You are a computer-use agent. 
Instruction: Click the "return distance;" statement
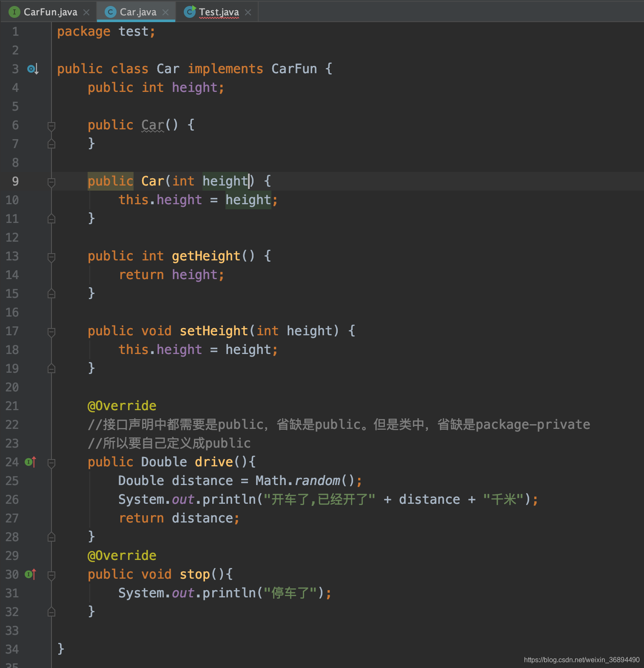(179, 518)
